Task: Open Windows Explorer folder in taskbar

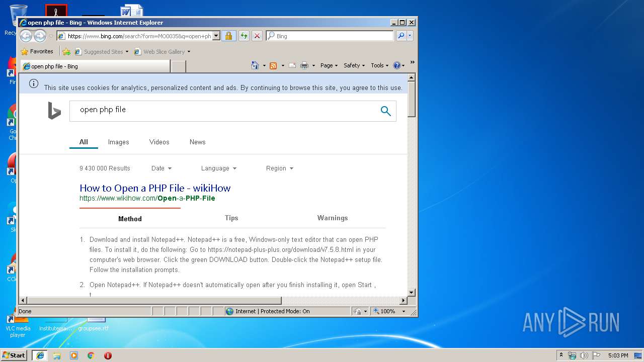Action: pos(57,355)
